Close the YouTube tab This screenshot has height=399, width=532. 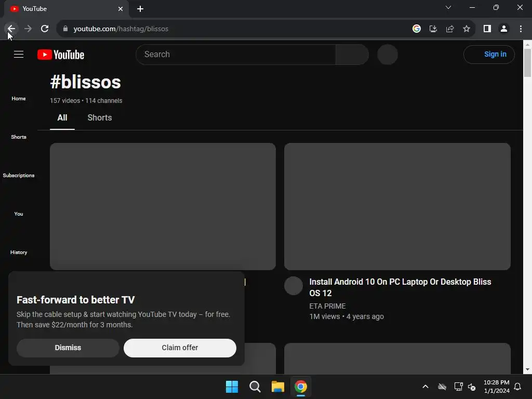121,9
